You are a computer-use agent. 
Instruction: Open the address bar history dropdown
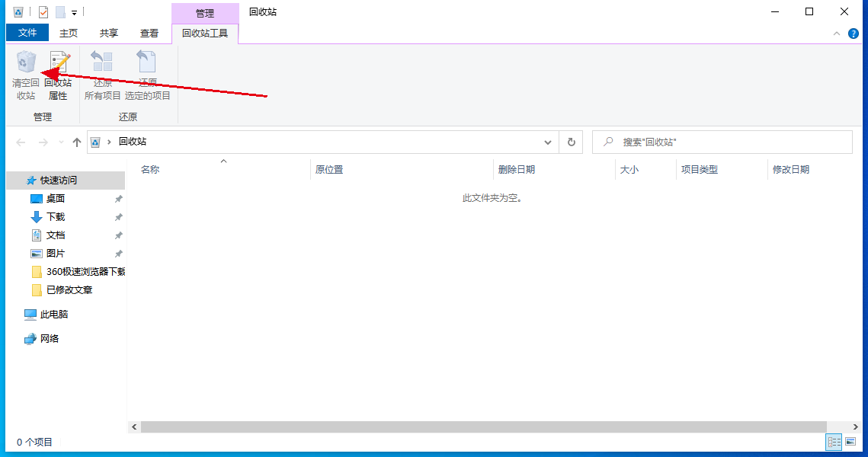pyautogui.click(x=548, y=142)
